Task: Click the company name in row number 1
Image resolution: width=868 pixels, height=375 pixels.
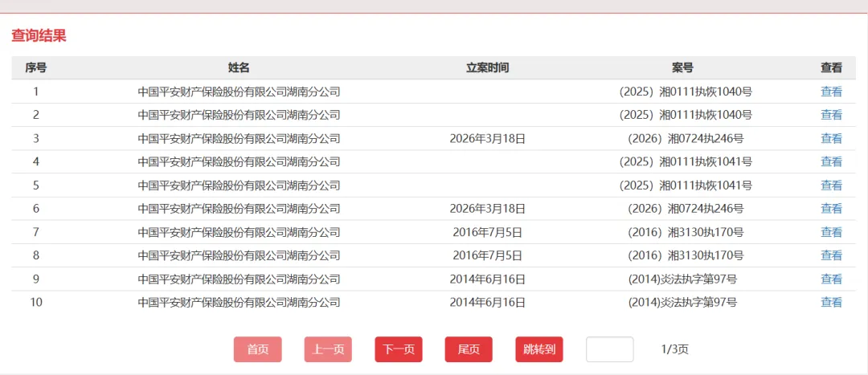Action: click(x=239, y=92)
